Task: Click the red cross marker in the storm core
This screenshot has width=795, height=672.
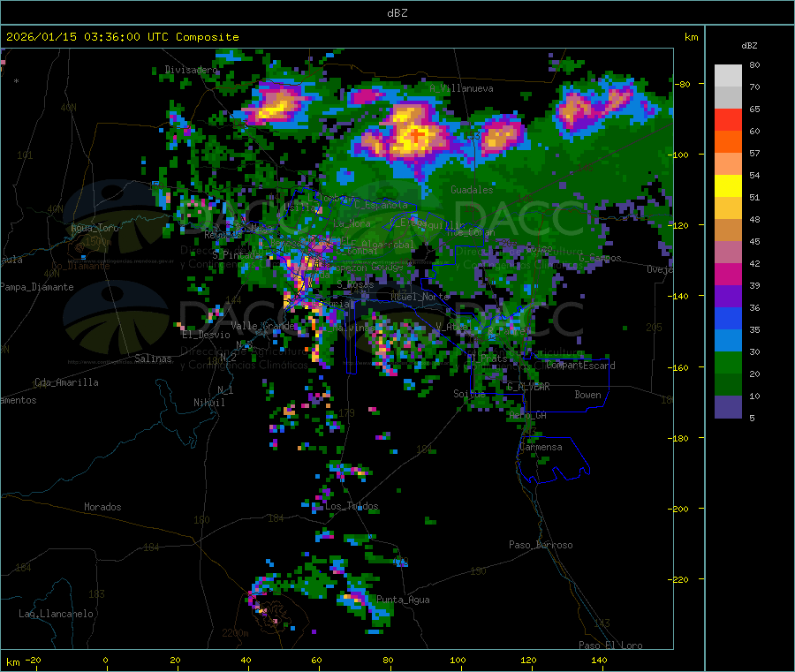Action: coord(415,135)
